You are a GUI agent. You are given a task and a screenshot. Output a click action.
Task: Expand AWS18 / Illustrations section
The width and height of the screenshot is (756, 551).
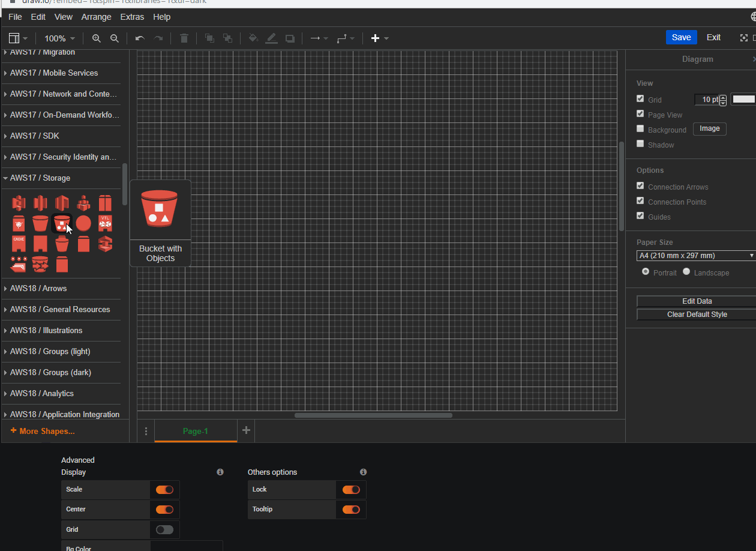pyautogui.click(x=61, y=330)
